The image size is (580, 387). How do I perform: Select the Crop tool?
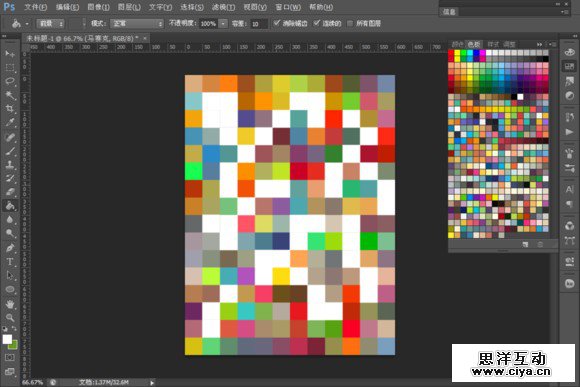coord(10,109)
